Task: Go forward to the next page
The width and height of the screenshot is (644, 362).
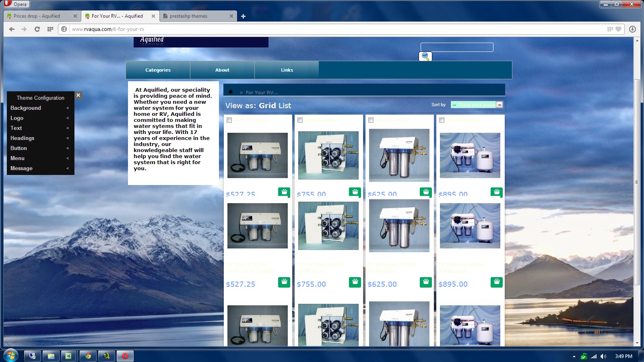Action: (24, 29)
